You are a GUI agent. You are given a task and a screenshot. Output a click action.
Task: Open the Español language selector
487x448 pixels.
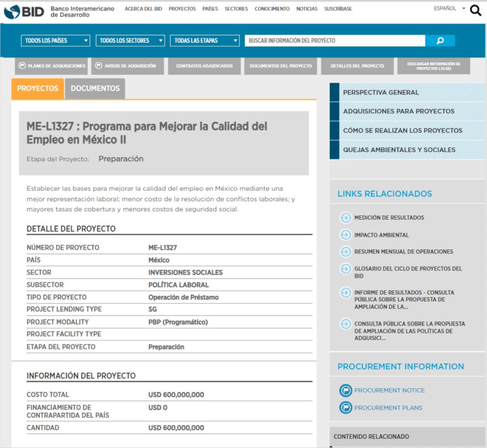click(449, 9)
